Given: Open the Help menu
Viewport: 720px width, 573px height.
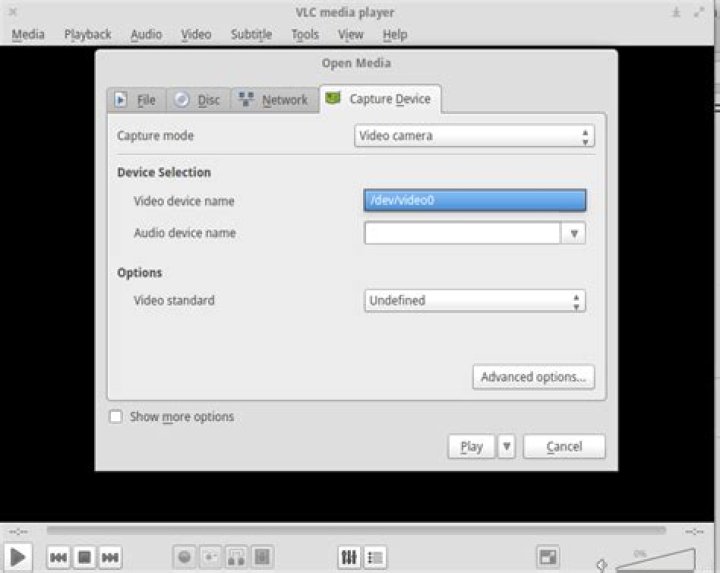Looking at the screenshot, I should pos(395,34).
